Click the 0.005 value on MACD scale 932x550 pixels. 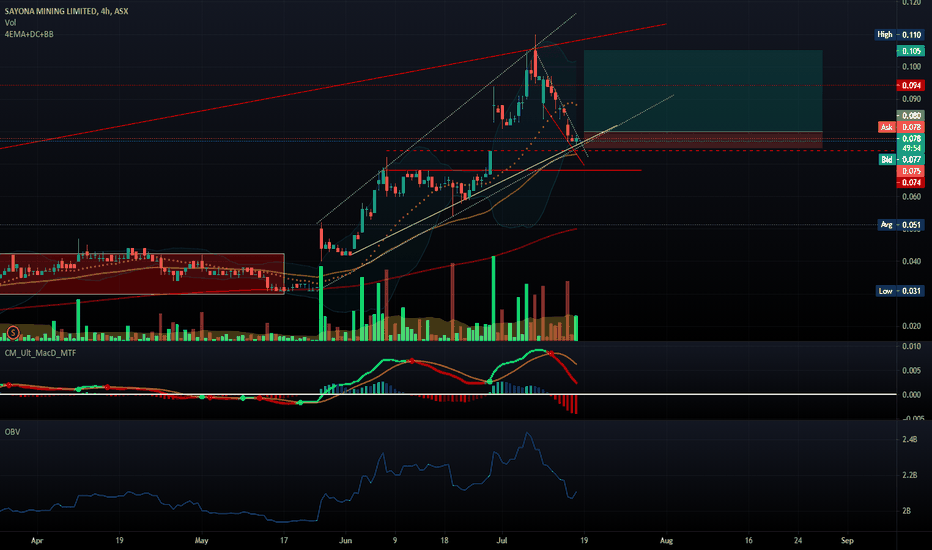[x=911, y=370]
